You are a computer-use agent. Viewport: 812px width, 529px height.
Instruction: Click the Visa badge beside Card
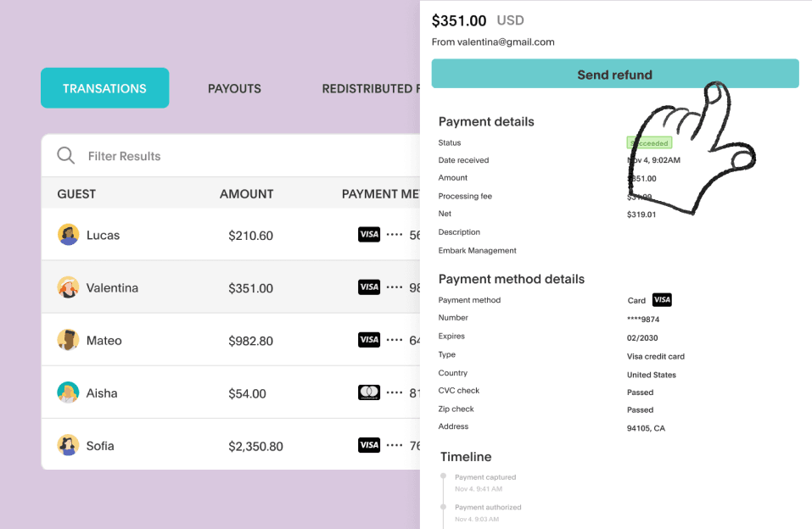[x=662, y=300]
